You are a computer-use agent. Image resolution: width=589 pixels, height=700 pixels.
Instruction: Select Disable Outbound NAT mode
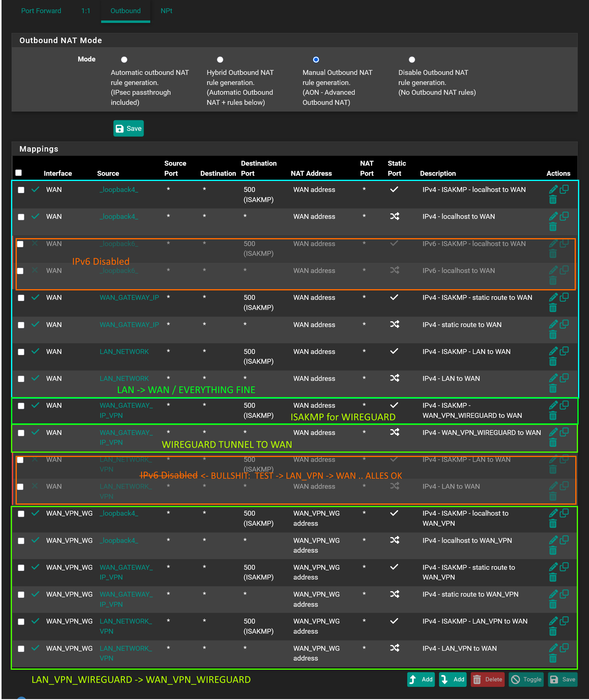[412, 60]
